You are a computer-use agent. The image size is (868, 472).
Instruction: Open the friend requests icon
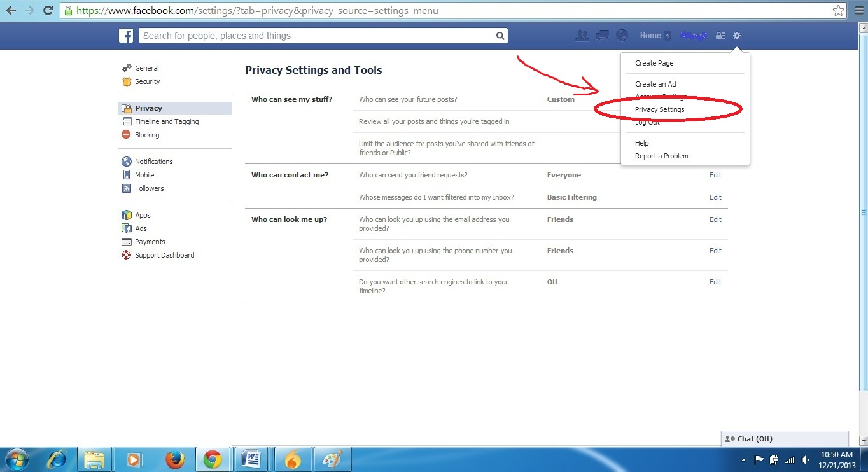click(582, 36)
